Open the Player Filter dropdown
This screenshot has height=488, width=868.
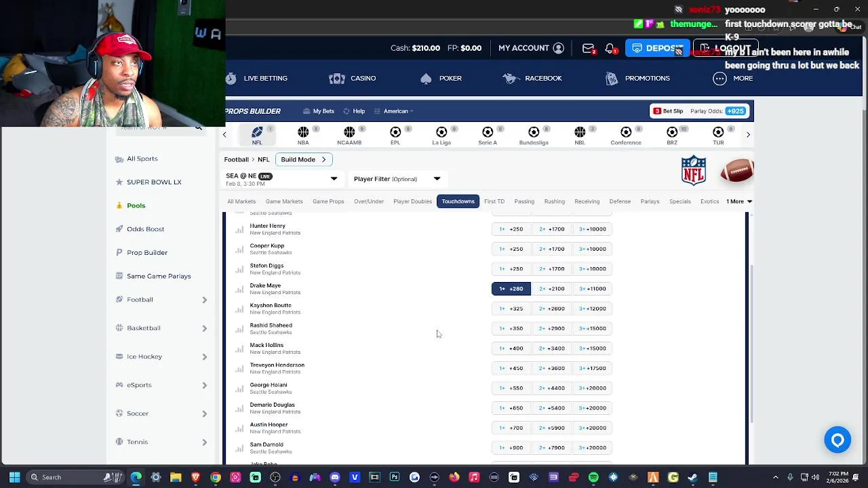point(397,179)
